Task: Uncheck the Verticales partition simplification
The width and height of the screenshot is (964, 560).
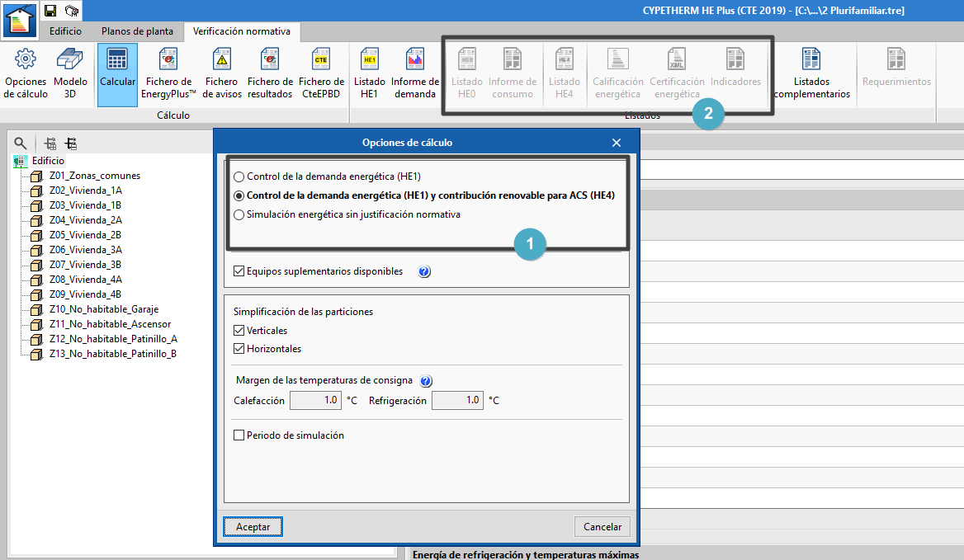Action: coord(239,331)
